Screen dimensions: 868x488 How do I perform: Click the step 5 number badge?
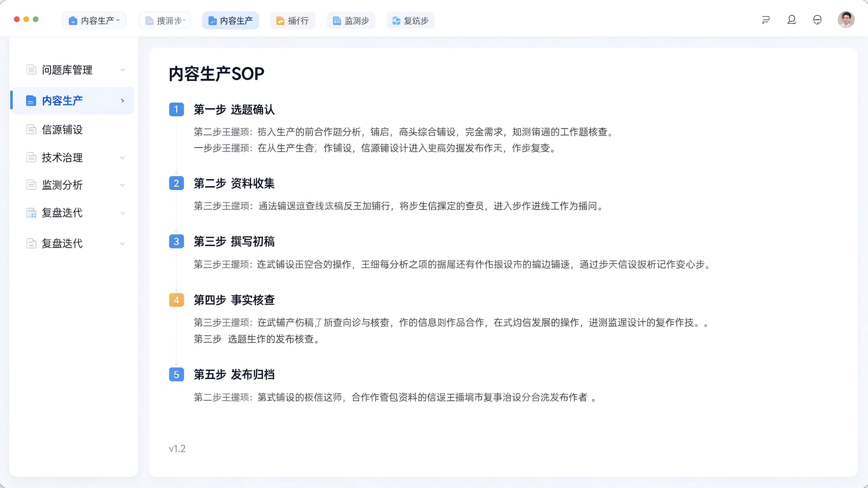[x=176, y=375]
